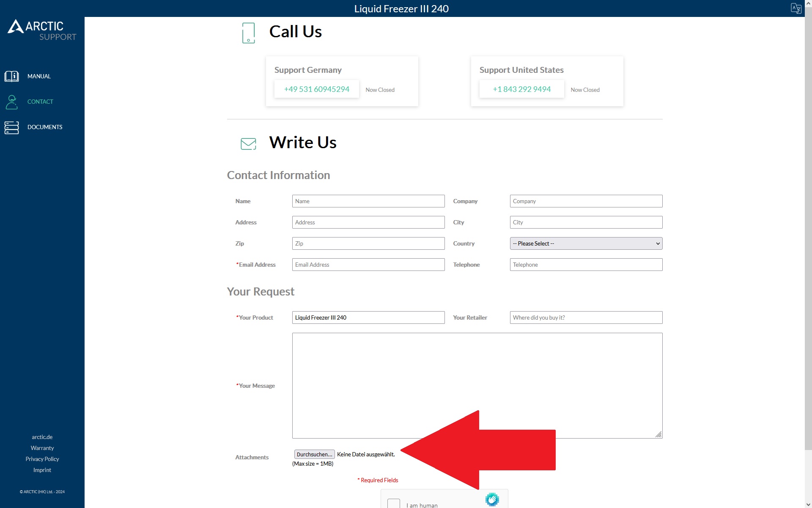This screenshot has height=508, width=812.
Task: Click into the Email Address field
Action: click(x=368, y=265)
